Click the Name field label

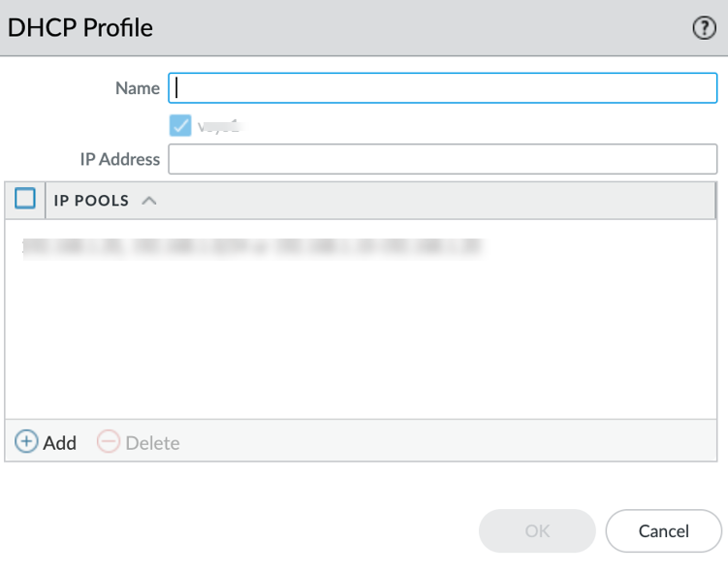coord(137,88)
